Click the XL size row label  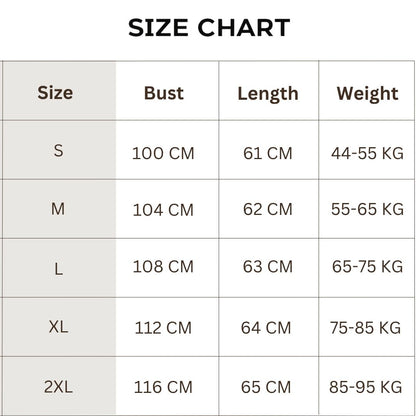pos(58,327)
